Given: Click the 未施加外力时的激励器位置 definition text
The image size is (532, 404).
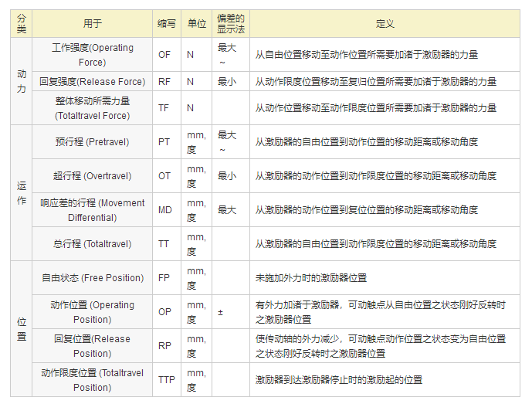Looking at the screenshot, I should point(310,278).
